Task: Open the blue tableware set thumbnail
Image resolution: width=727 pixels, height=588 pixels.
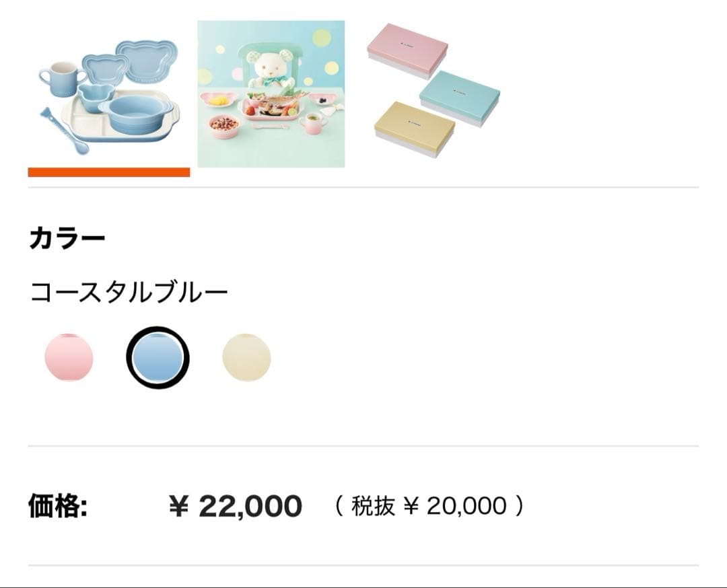Action: (x=108, y=94)
